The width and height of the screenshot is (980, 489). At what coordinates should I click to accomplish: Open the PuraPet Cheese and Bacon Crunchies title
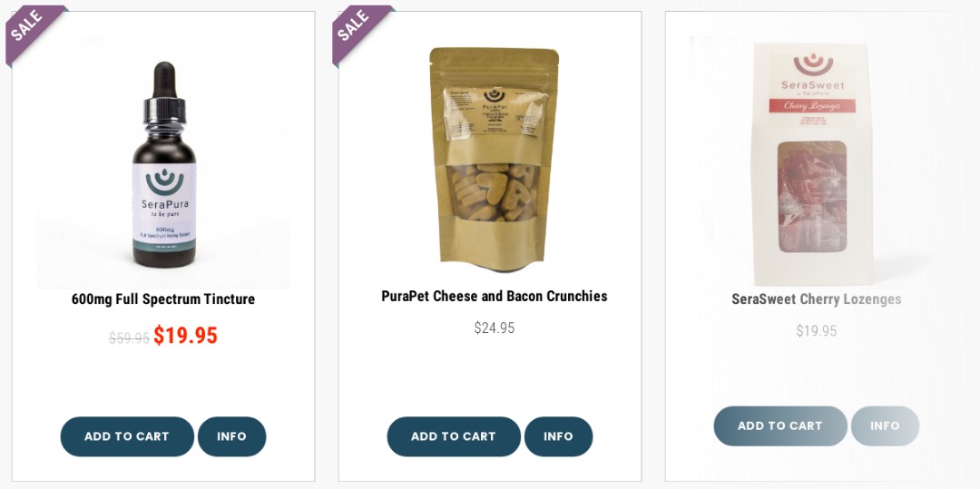[495, 296]
